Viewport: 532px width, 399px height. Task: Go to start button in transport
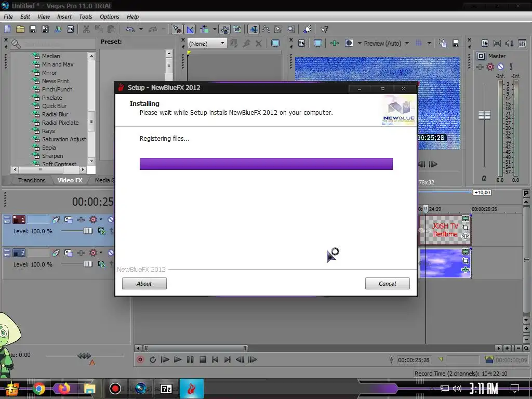215,360
